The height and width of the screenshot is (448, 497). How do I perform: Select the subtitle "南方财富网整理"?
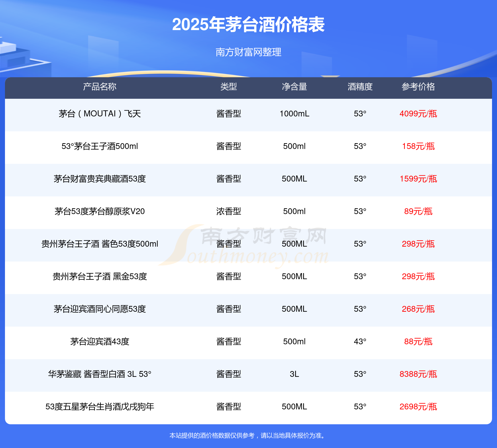[x=248, y=52]
